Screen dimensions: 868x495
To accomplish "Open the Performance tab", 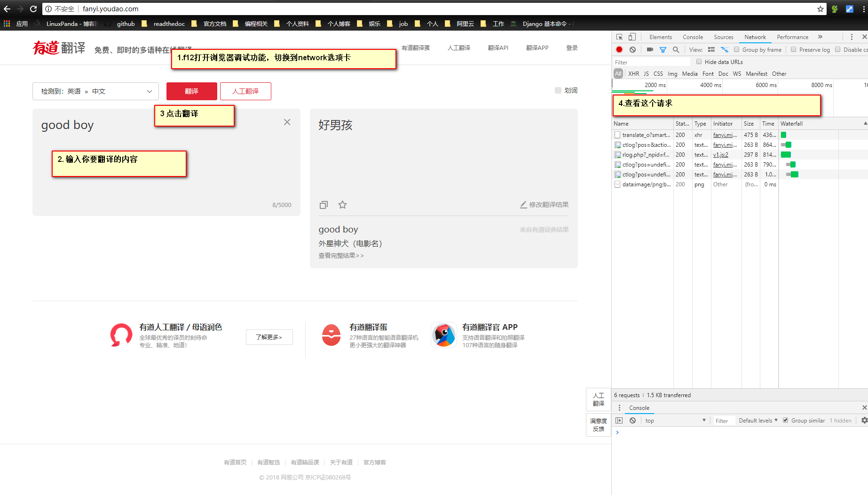I will [x=792, y=37].
